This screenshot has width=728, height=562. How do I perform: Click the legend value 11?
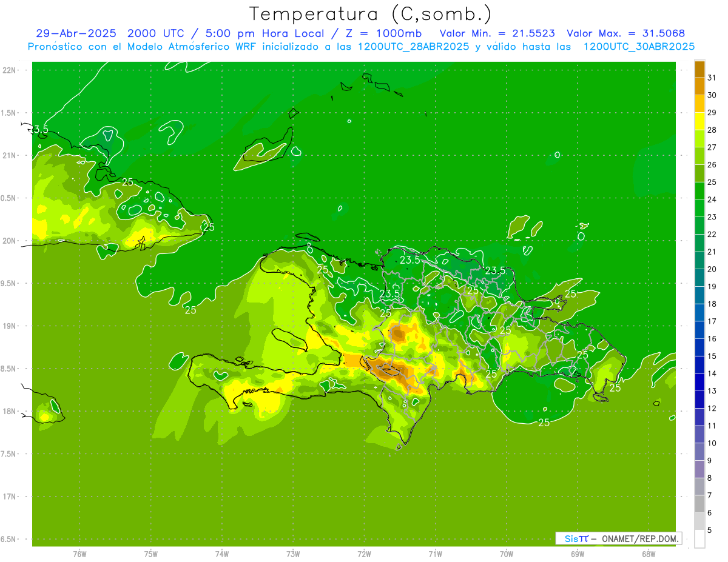pyautogui.click(x=712, y=426)
